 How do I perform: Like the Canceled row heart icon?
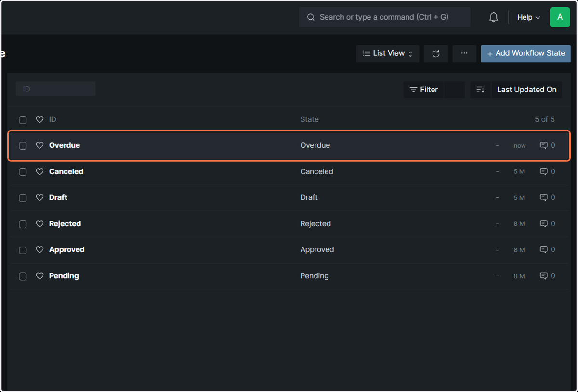[40, 171]
